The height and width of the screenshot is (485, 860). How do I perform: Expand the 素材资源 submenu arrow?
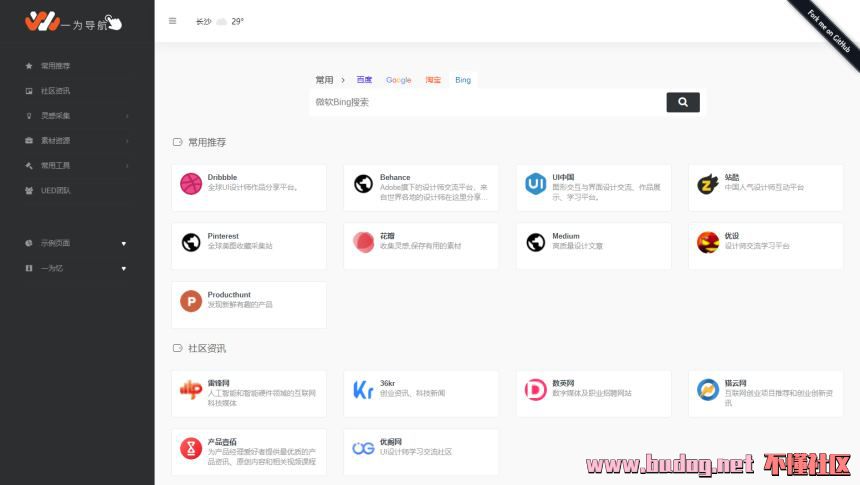(127, 140)
